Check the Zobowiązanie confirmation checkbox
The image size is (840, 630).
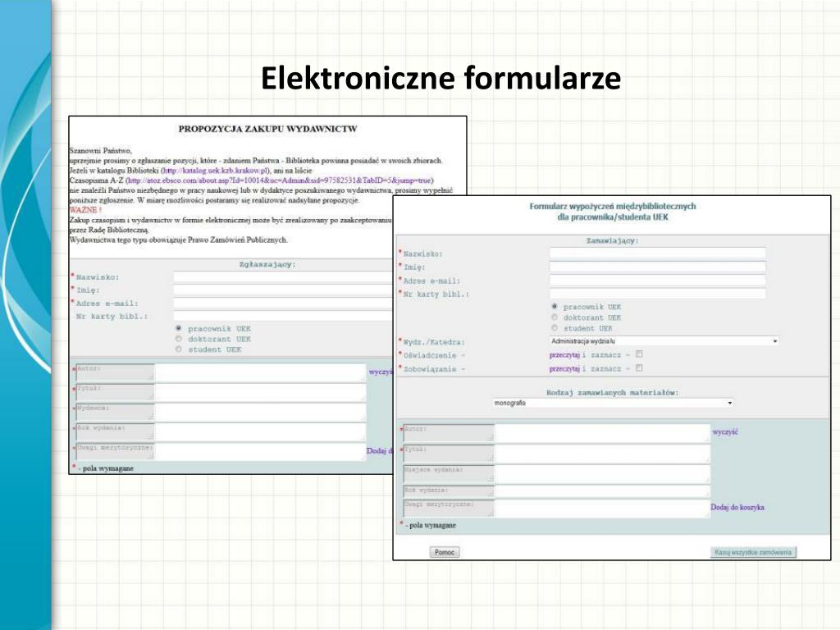[x=639, y=368]
